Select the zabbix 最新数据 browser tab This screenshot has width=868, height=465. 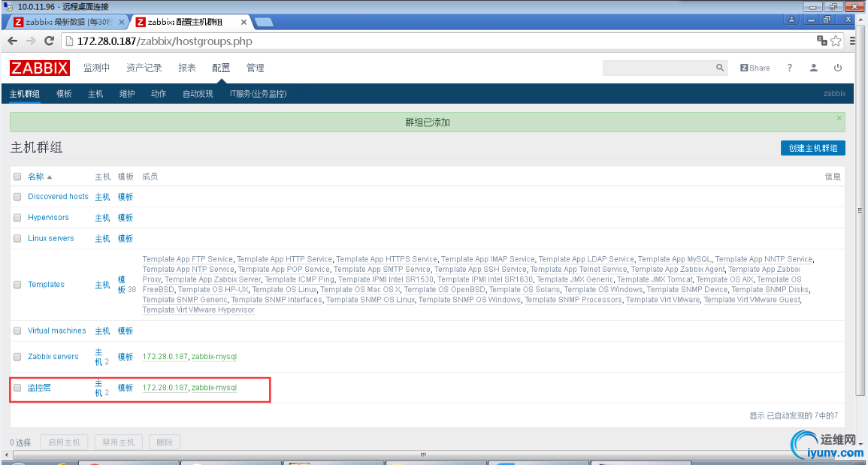(x=68, y=22)
